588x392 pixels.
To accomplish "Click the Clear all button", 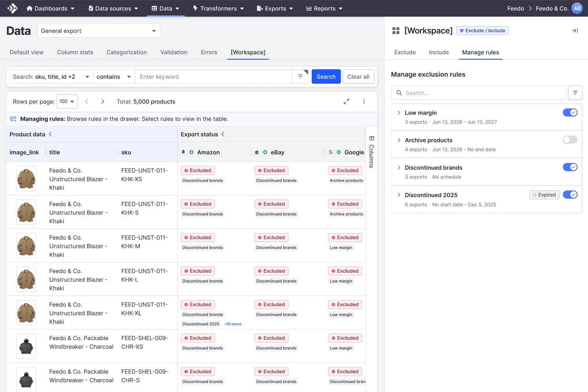I will (x=358, y=77).
